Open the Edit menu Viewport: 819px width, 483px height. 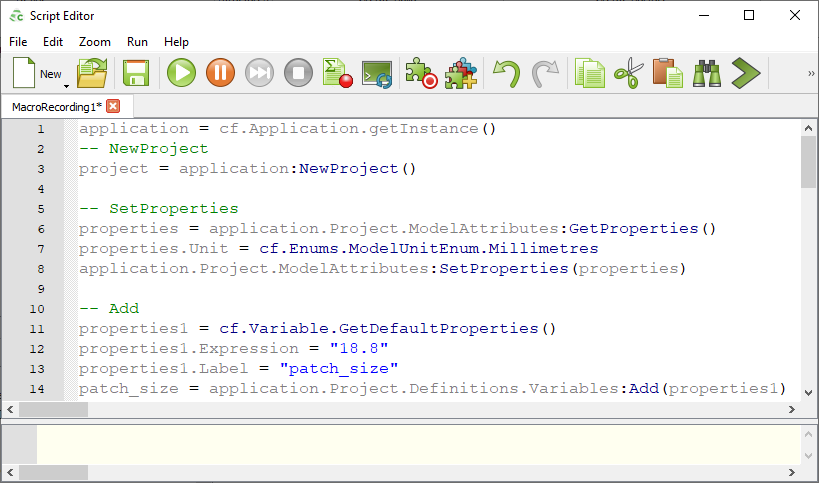point(53,42)
